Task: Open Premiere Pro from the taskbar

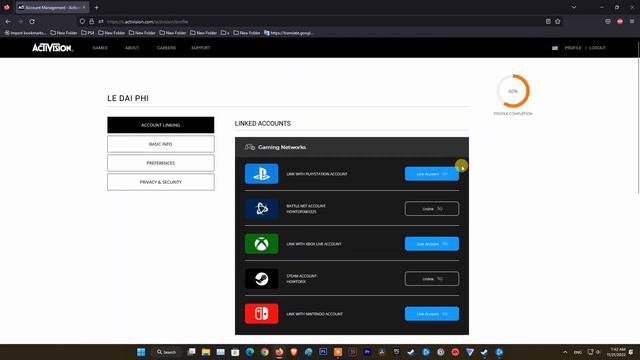Action: (367, 352)
